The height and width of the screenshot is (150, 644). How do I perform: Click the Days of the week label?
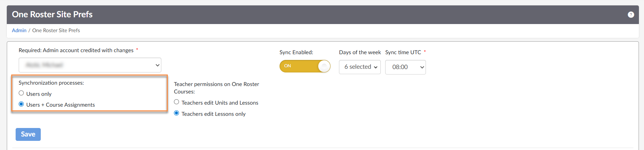coord(360,52)
